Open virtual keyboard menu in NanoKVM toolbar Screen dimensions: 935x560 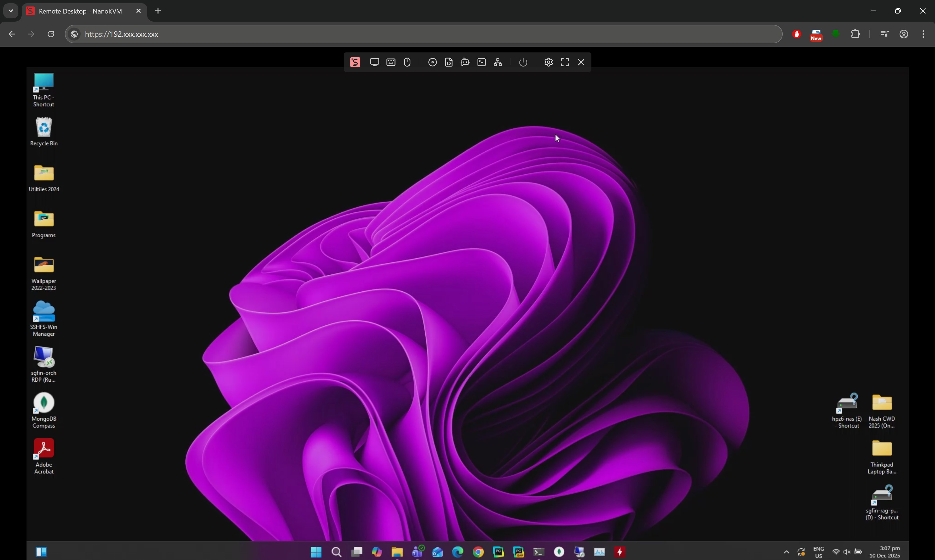click(391, 62)
